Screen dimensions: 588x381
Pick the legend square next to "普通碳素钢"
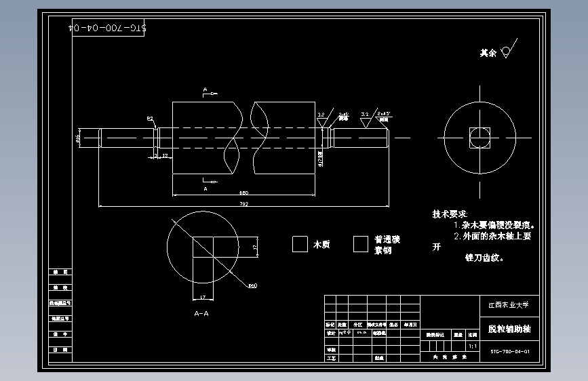[x=361, y=244]
